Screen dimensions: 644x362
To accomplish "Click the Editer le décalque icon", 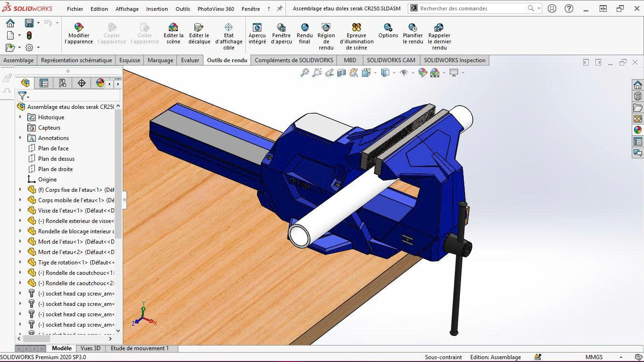I will (199, 28).
